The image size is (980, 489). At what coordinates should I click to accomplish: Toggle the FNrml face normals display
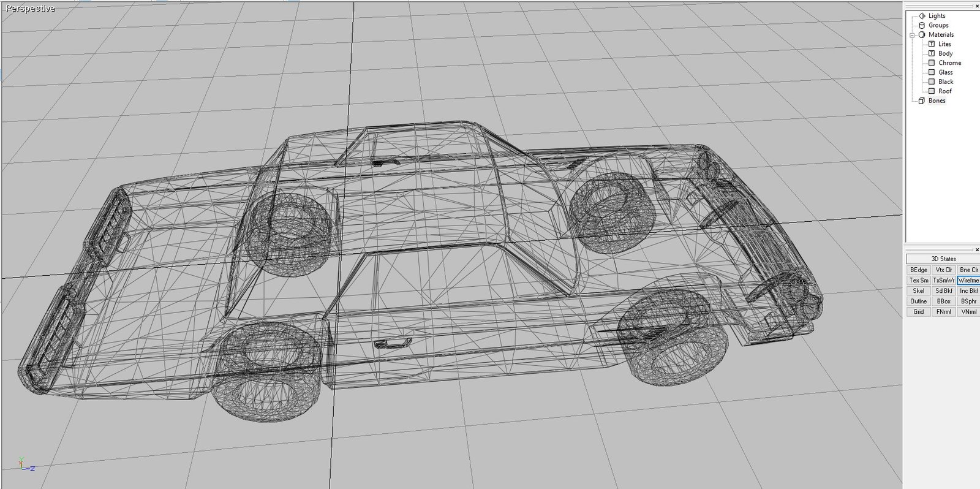tap(943, 311)
